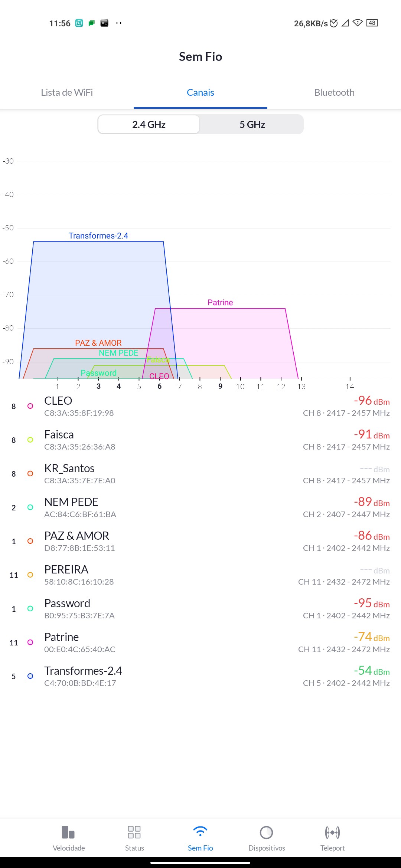Open the Teleport icon
The width and height of the screenshot is (401, 868).
tap(332, 832)
